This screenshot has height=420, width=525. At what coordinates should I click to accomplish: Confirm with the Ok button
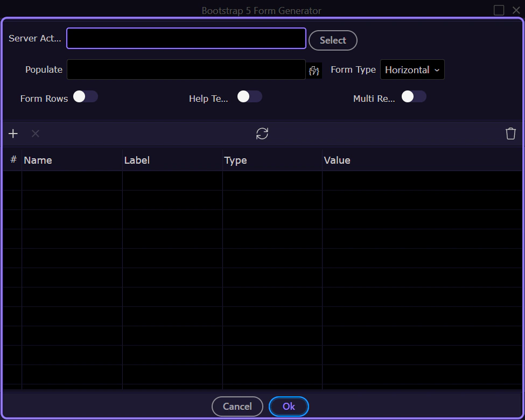pos(289,406)
